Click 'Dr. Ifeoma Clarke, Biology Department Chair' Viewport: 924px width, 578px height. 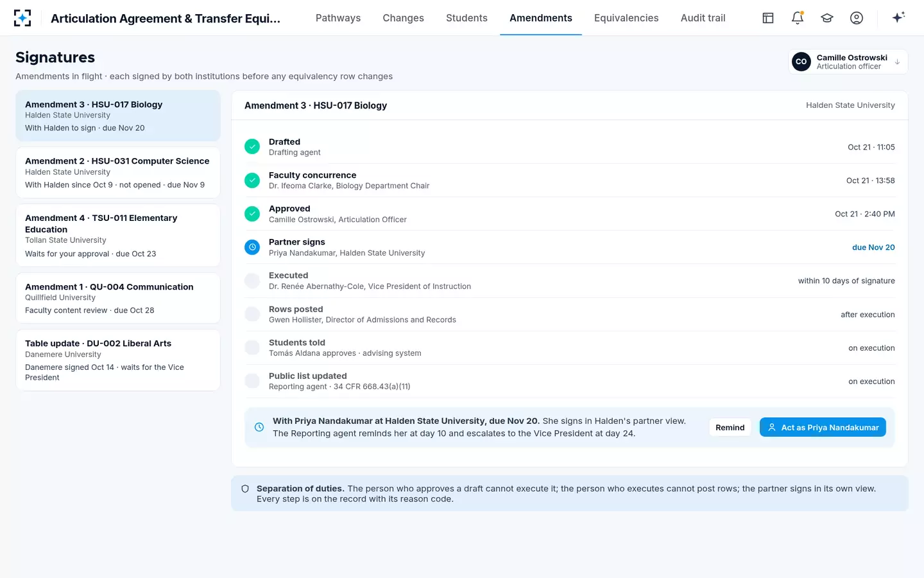point(349,186)
